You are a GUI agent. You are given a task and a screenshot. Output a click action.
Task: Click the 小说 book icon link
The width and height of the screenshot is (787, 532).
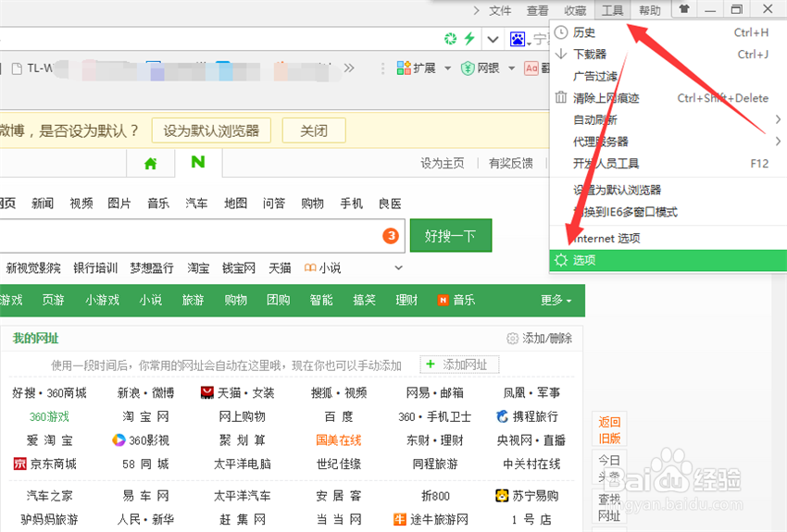pyautogui.click(x=323, y=267)
